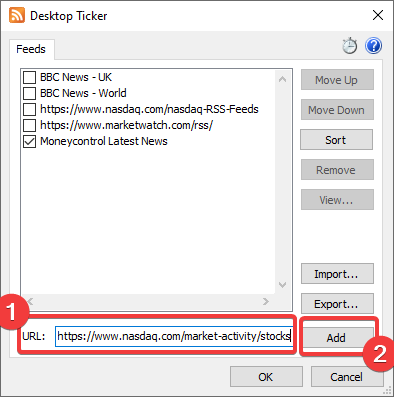This screenshot has width=394, height=397.
Task: Confirm with the OK button
Action: pyautogui.click(x=266, y=377)
